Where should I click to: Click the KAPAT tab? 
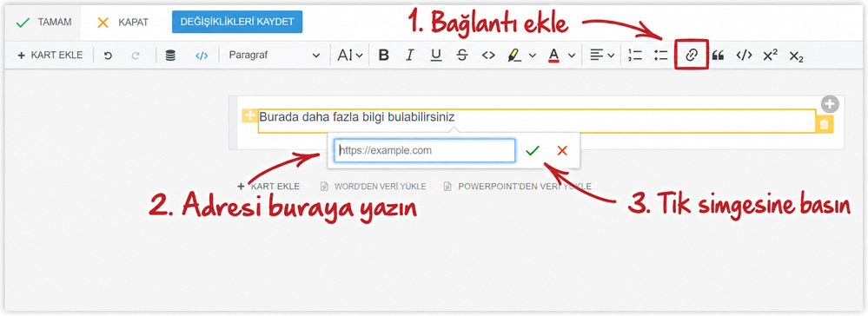123,23
